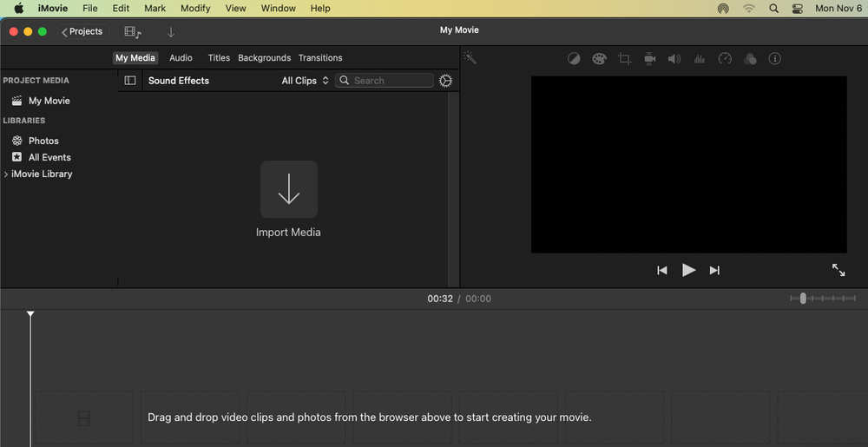Open the Edit menu
This screenshot has height=447, width=868.
(x=121, y=9)
